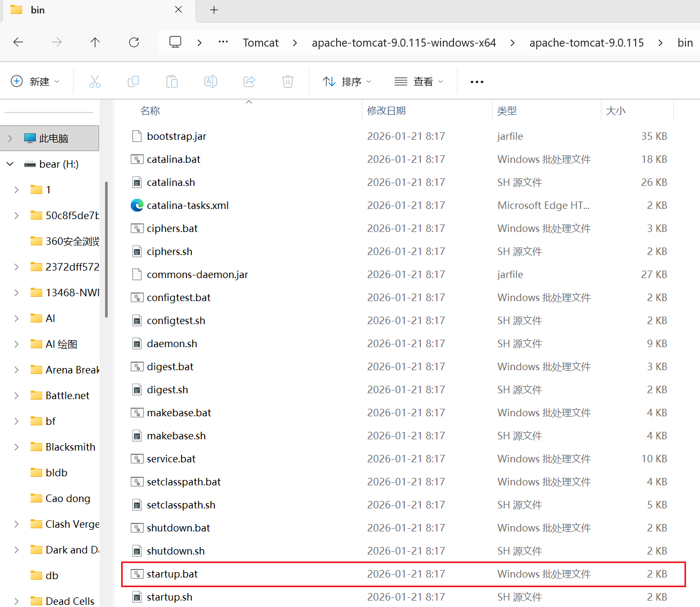
Task: Click the commons-daemon.jar file icon
Action: (x=137, y=274)
